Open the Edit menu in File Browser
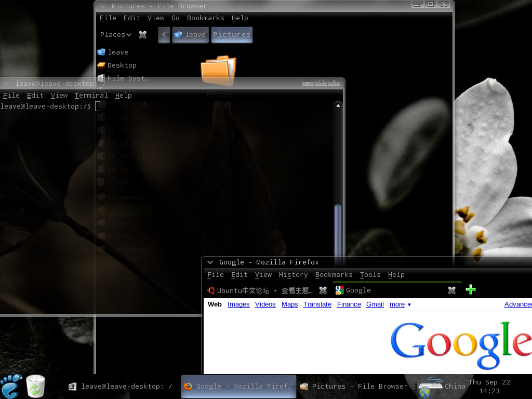The width and height of the screenshot is (532, 399). tap(131, 18)
